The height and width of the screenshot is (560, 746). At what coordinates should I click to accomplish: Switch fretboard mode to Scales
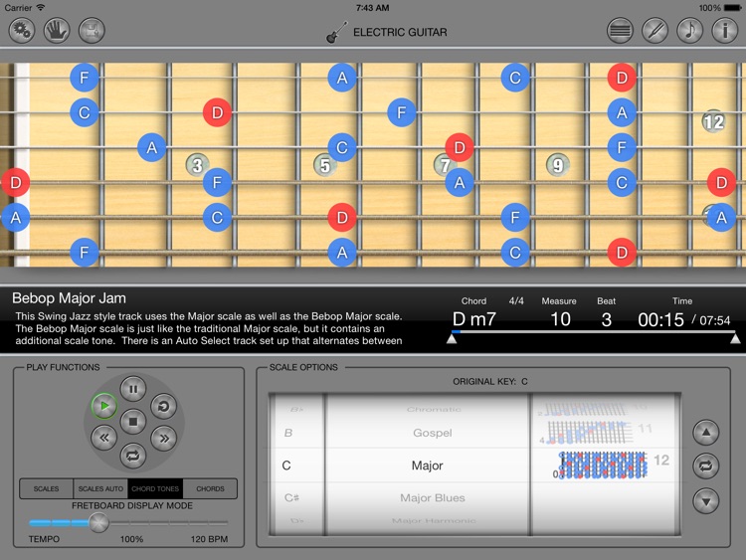click(x=46, y=488)
